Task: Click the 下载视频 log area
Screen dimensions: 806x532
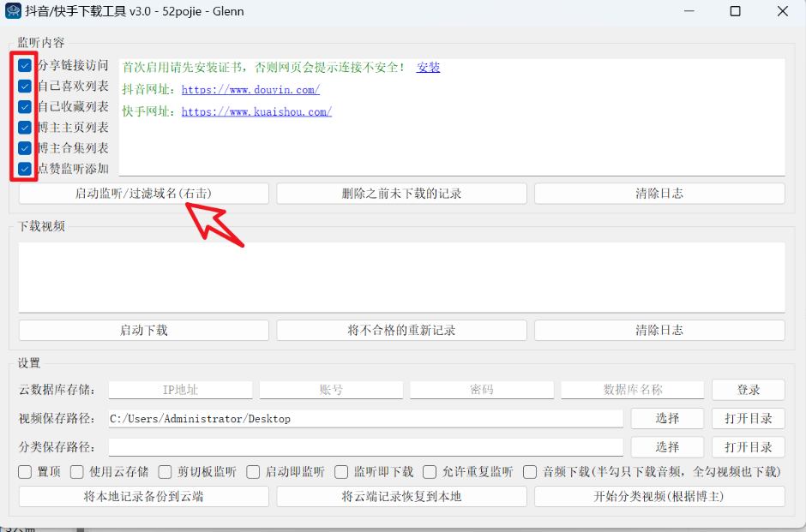Action: [401, 278]
